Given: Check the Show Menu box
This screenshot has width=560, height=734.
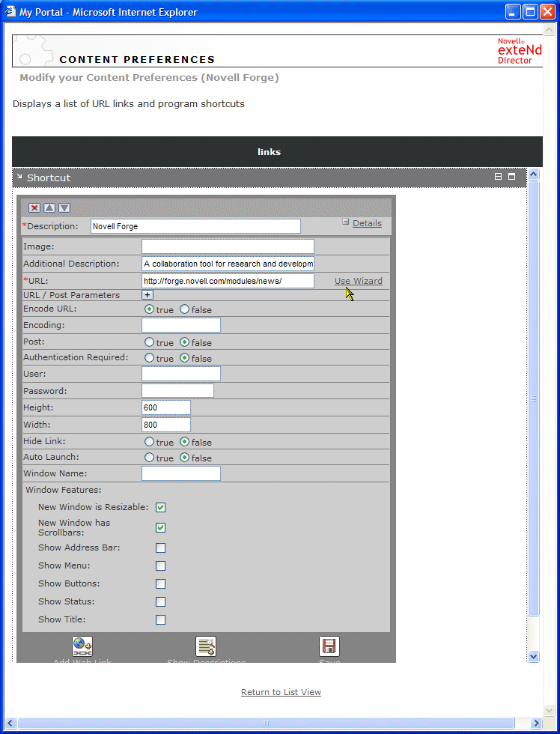Looking at the screenshot, I should pyautogui.click(x=160, y=566).
